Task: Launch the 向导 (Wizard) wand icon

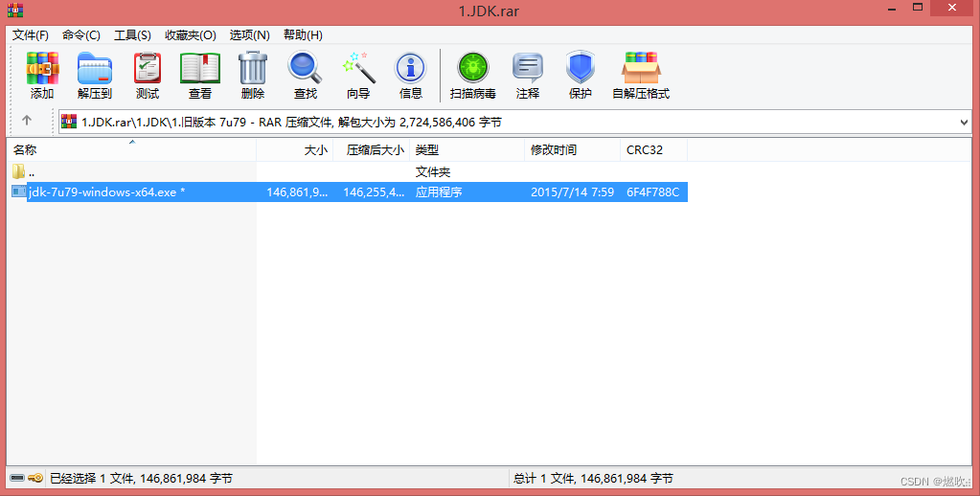Action: (358, 68)
